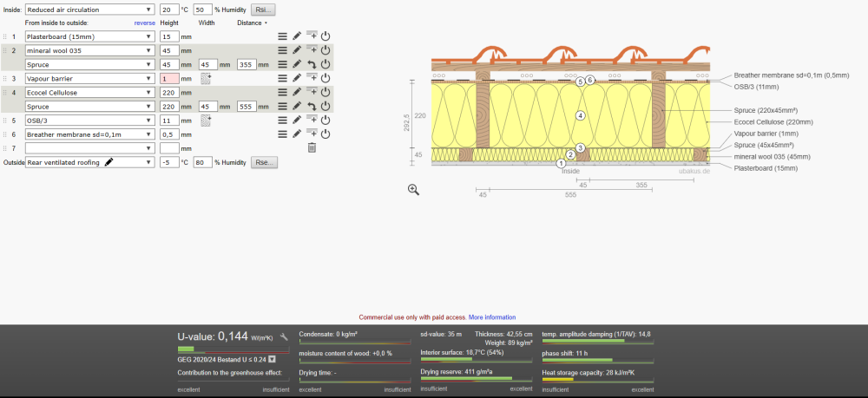Edit the mineral wool 035 layer with pencil

pos(297,50)
